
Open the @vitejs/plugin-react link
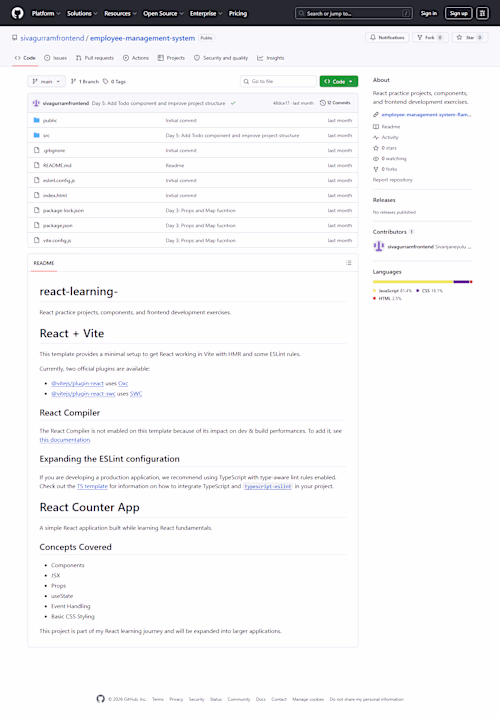click(77, 383)
